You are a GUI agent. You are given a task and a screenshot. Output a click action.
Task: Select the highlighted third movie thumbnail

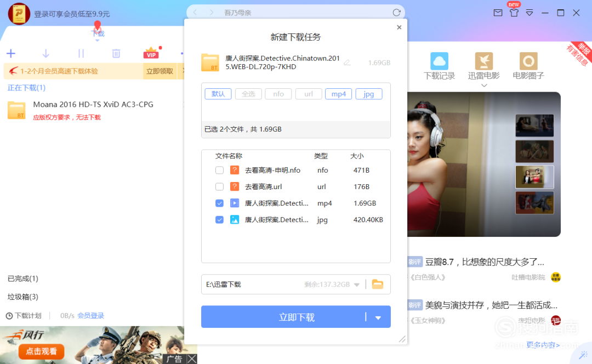point(534,177)
